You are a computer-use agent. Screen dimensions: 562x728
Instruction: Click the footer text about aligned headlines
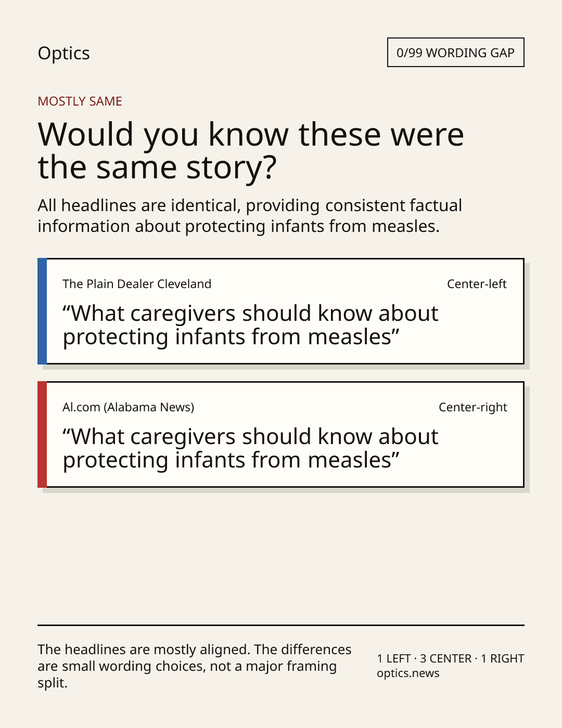pos(195,666)
